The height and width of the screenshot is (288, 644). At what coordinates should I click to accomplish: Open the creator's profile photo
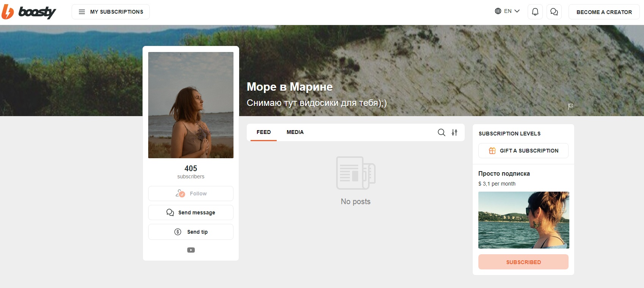coord(191,105)
